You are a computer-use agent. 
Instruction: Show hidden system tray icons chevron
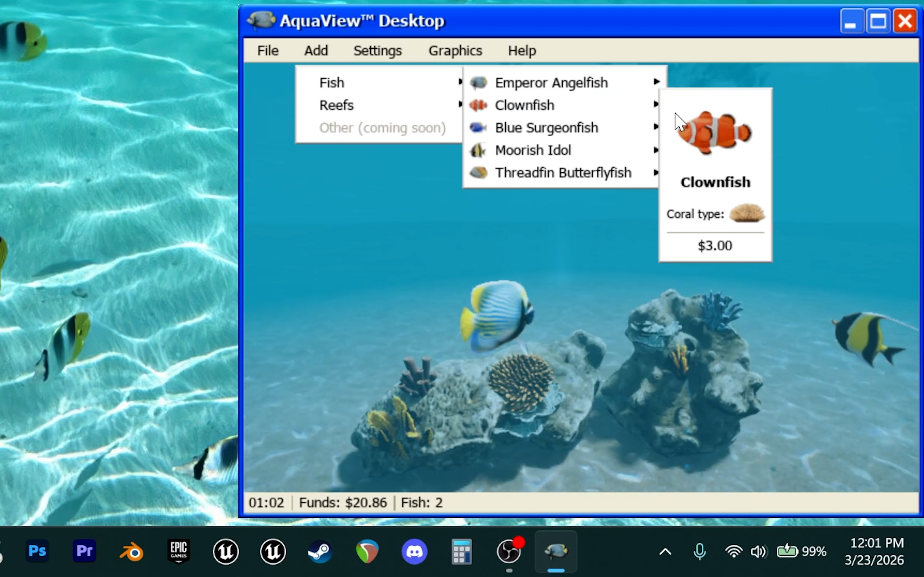(x=665, y=551)
